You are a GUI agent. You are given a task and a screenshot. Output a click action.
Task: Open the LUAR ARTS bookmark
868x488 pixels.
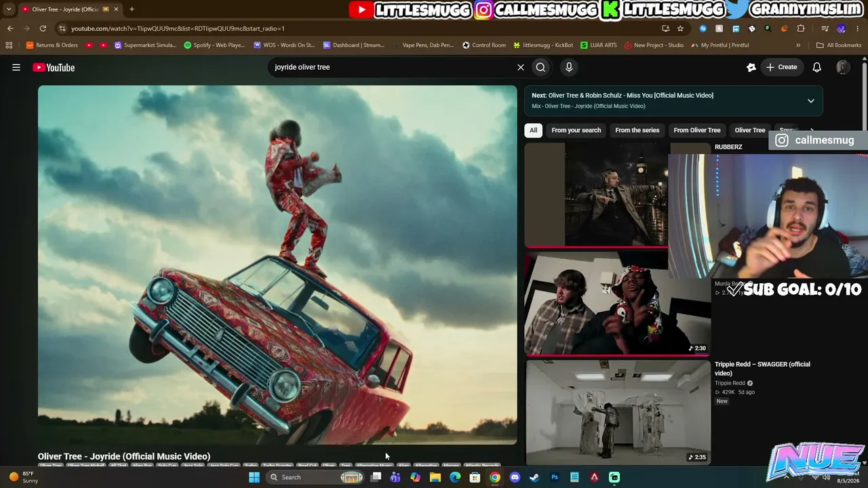pos(599,45)
